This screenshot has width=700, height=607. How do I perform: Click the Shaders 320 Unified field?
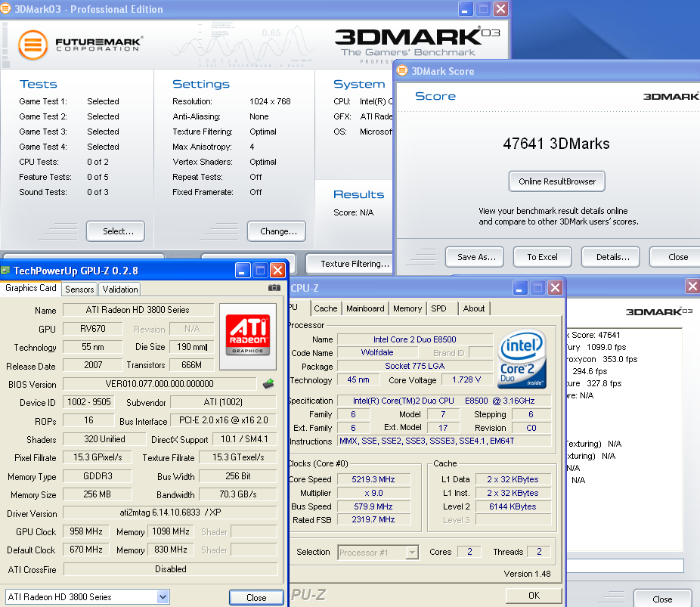(x=104, y=439)
